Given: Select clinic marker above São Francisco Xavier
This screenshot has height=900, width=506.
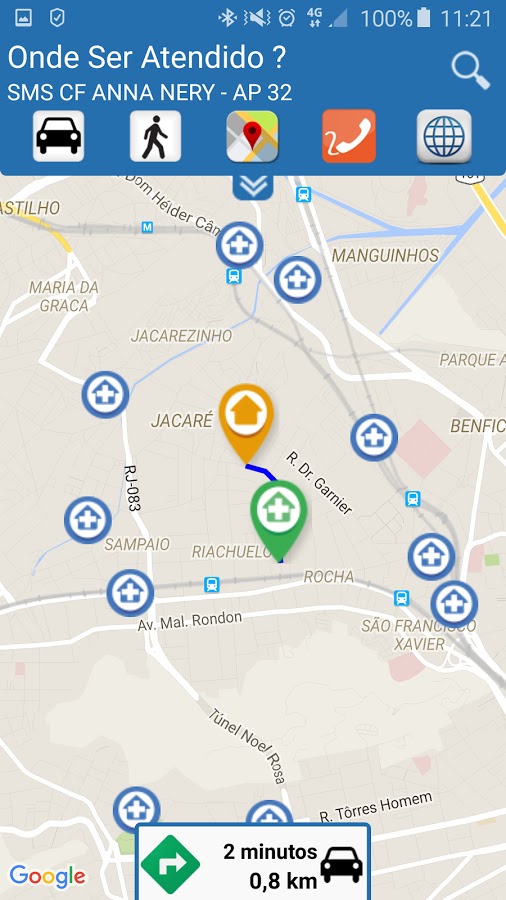Looking at the screenshot, I should tap(454, 604).
